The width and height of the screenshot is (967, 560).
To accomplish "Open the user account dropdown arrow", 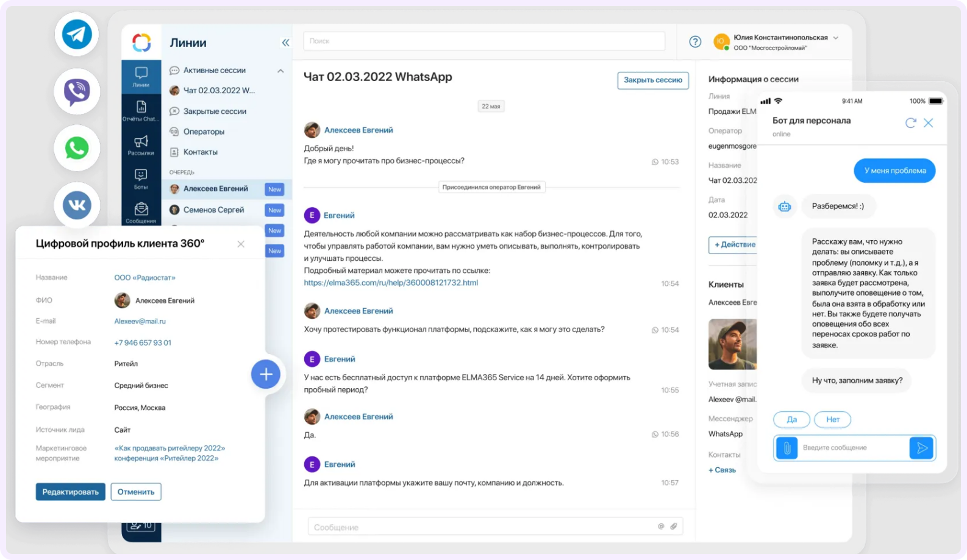I will click(836, 38).
